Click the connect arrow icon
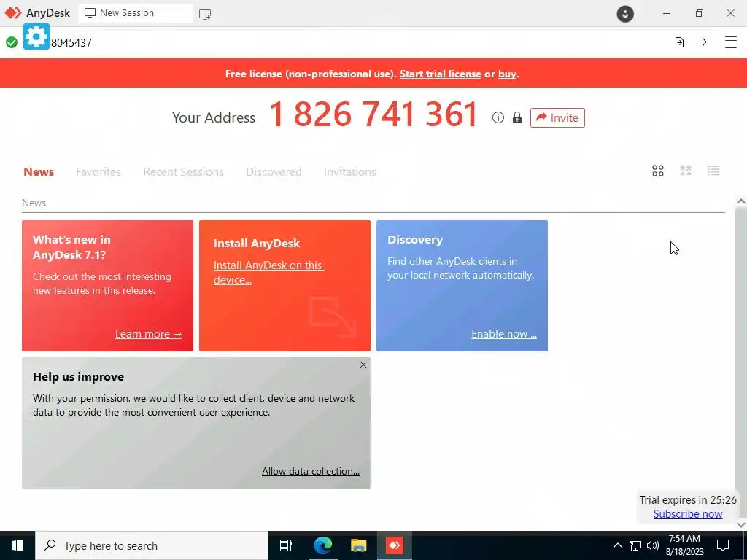The height and width of the screenshot is (560, 747). click(x=702, y=42)
